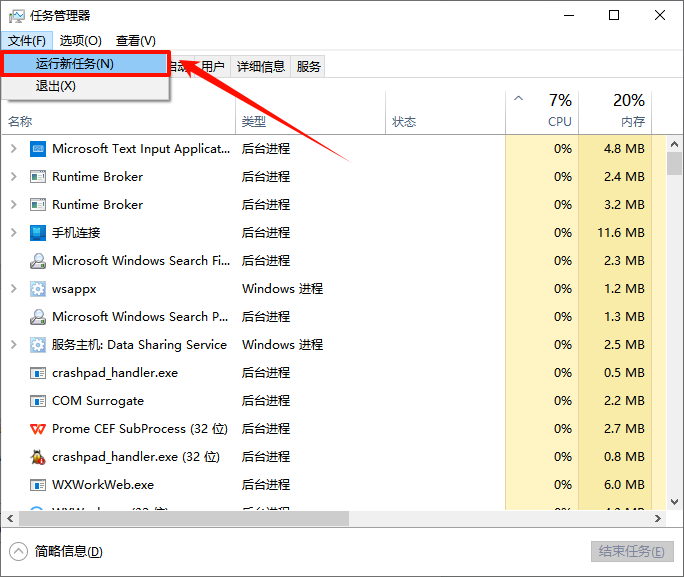Click the Microsoft Windows Search P... icon
The height and width of the screenshot is (577, 684).
tap(38, 317)
